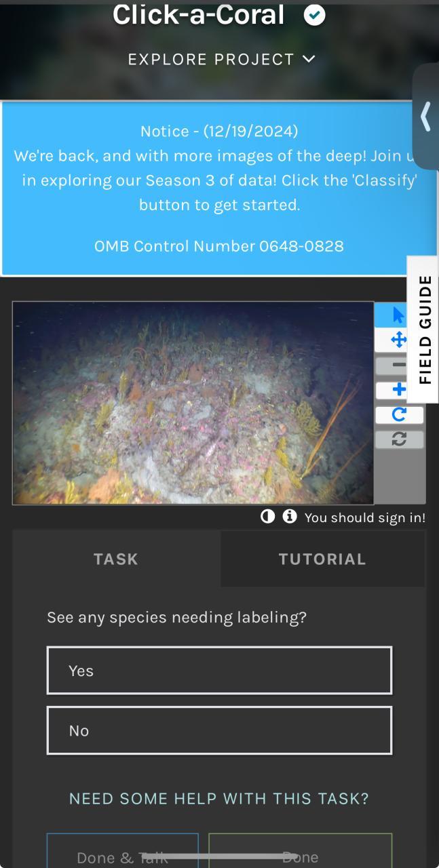Open Need Some Help With This Task
The height and width of the screenshot is (868, 439).
pyautogui.click(x=219, y=798)
